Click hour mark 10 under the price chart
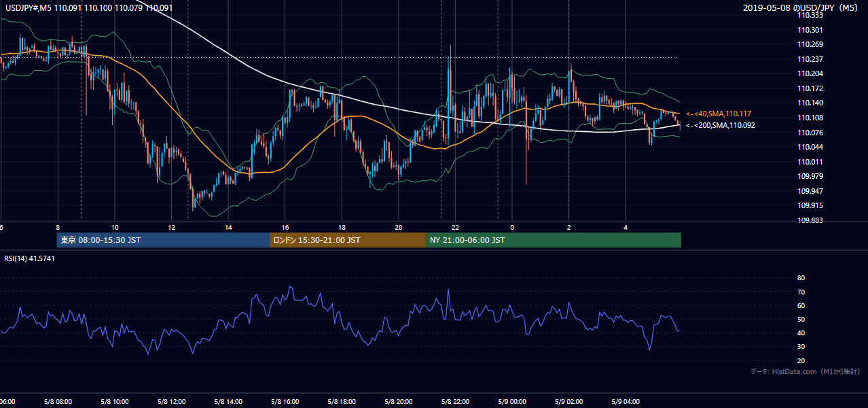 [x=115, y=227]
